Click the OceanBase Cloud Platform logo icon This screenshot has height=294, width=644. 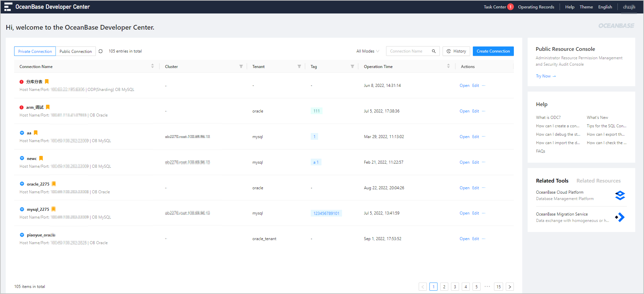[620, 195]
